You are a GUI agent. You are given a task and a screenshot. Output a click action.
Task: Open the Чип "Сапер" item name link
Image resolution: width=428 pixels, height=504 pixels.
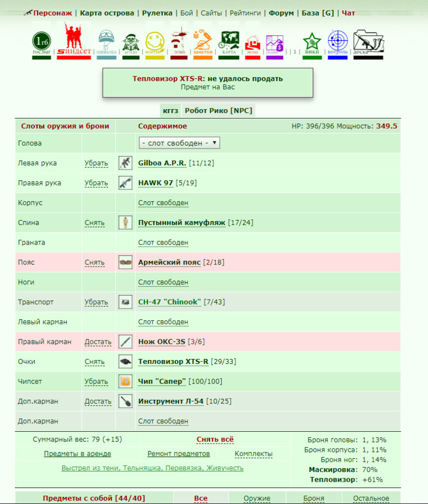tap(162, 381)
